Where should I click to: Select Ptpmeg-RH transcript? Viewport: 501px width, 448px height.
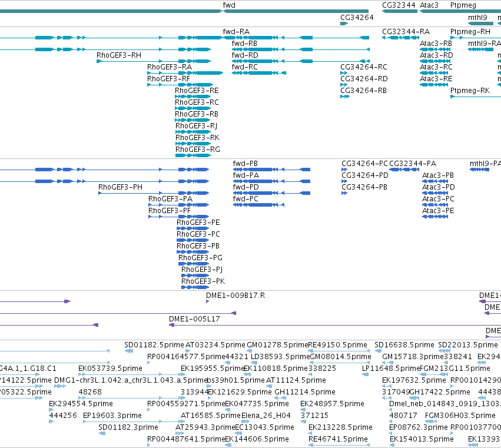470,32
